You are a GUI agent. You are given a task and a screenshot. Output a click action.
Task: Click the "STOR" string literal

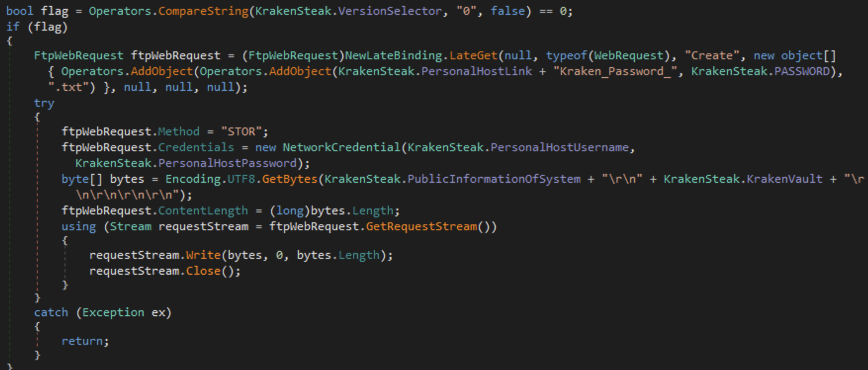point(241,131)
